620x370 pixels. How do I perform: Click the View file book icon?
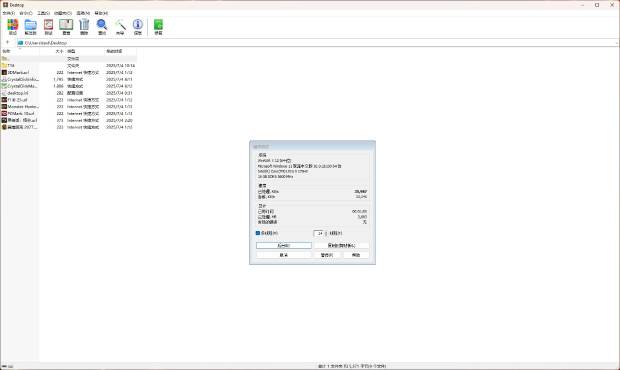tap(66, 25)
